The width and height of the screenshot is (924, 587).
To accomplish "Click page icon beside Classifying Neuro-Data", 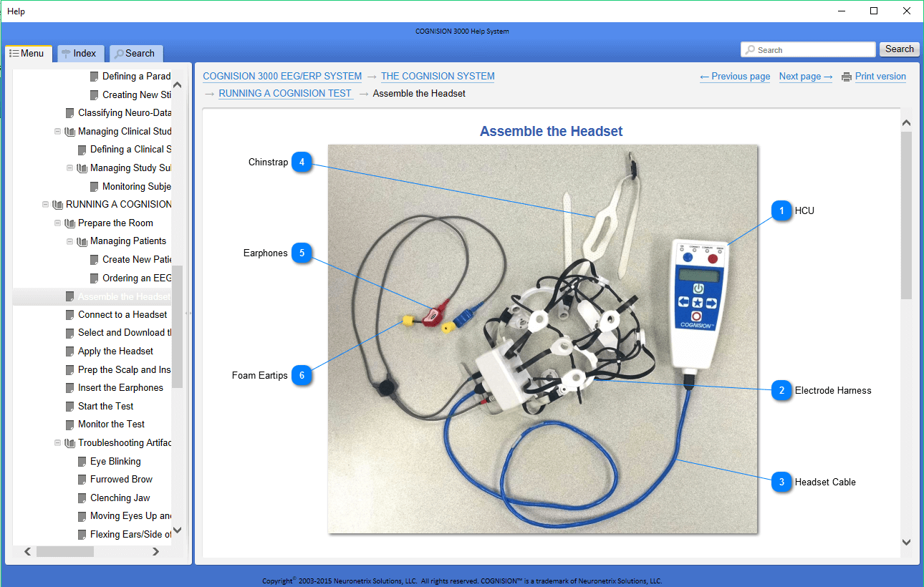I will [x=69, y=113].
